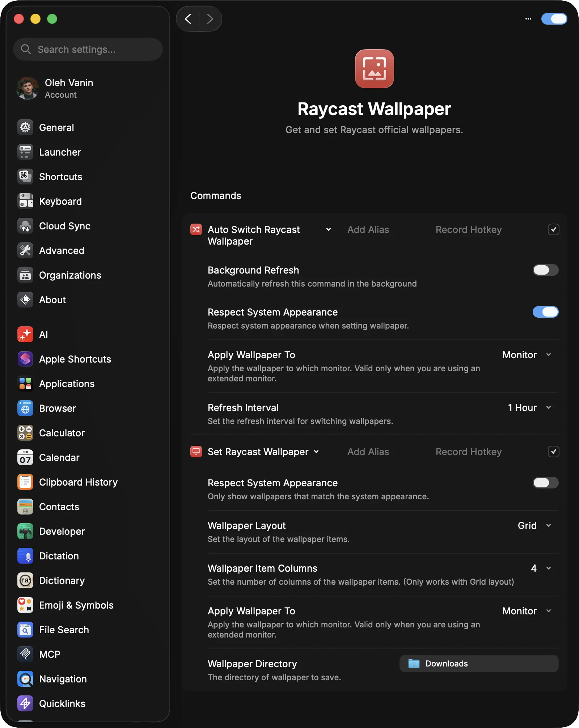Screen dimensions: 579x728
Task: Click the Emoji & Symbols icon
Action: 25,605
